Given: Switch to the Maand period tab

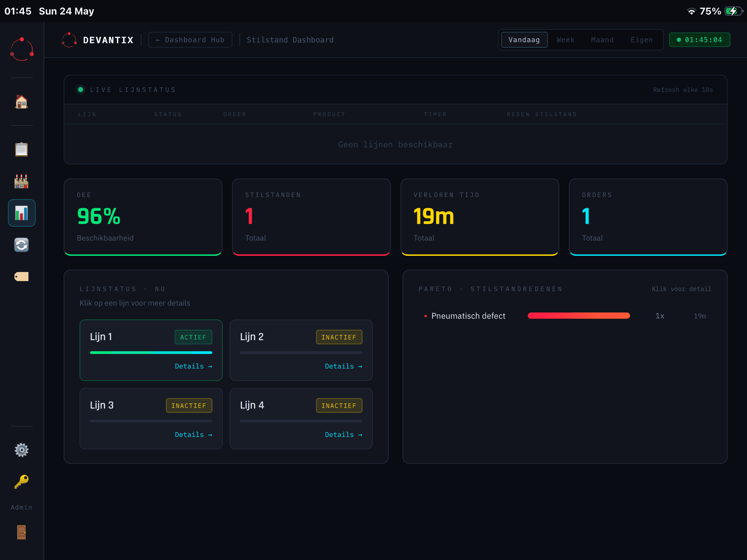Looking at the screenshot, I should pos(602,40).
